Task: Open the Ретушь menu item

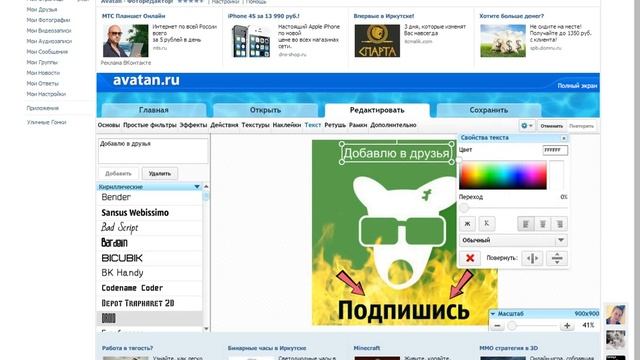Action: coord(335,125)
